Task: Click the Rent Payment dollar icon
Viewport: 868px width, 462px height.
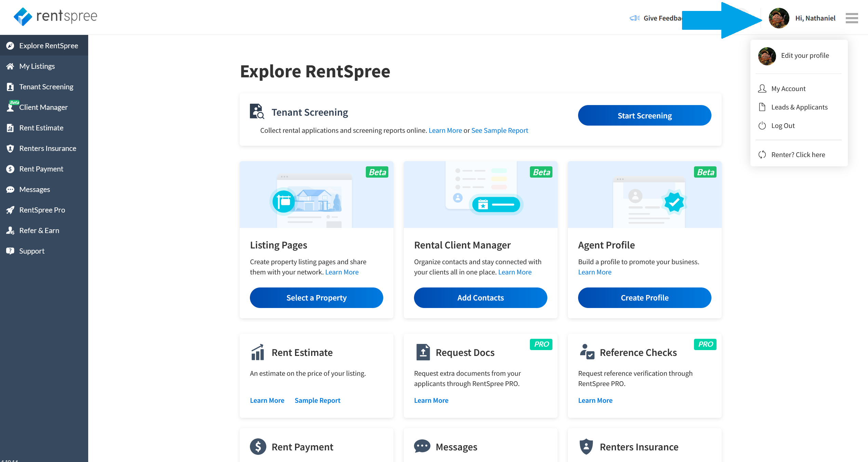Action: 258,447
